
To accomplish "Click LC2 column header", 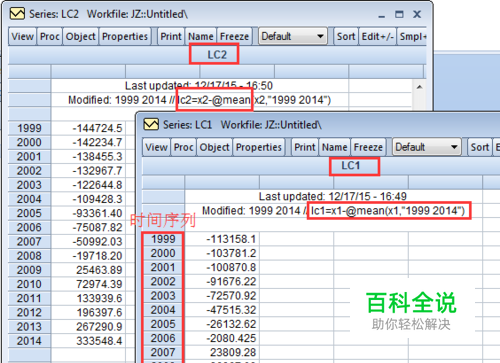I will [x=217, y=55].
